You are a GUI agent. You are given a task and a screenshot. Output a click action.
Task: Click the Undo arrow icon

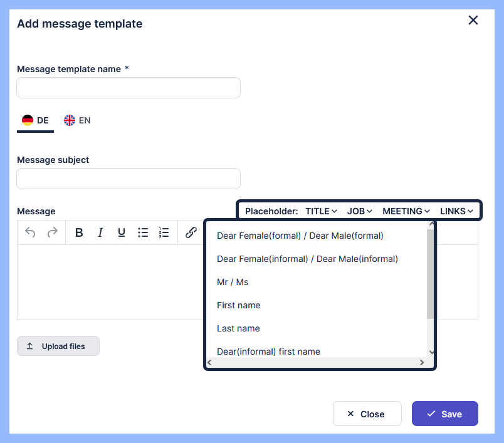click(x=30, y=232)
